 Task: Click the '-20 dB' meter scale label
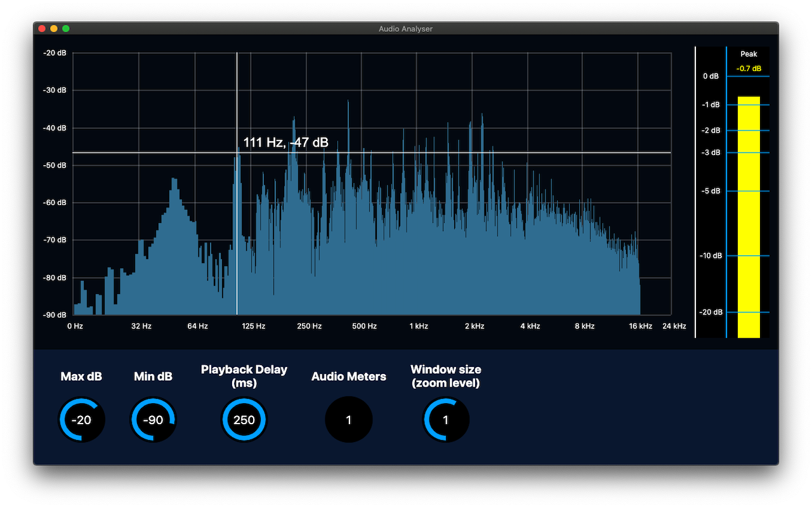tap(710, 312)
